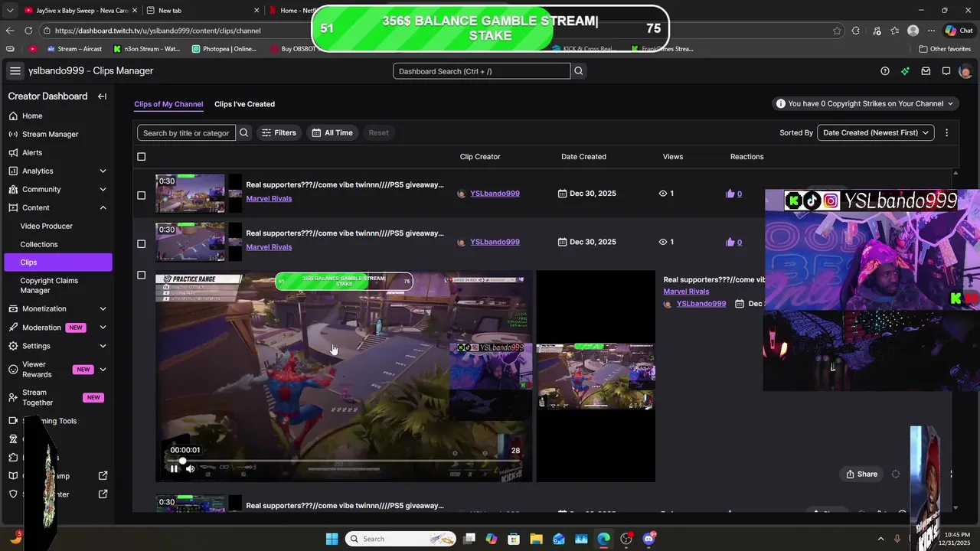The width and height of the screenshot is (980, 551).
Task: Switch to Clips I've Created tab
Action: 244,104
